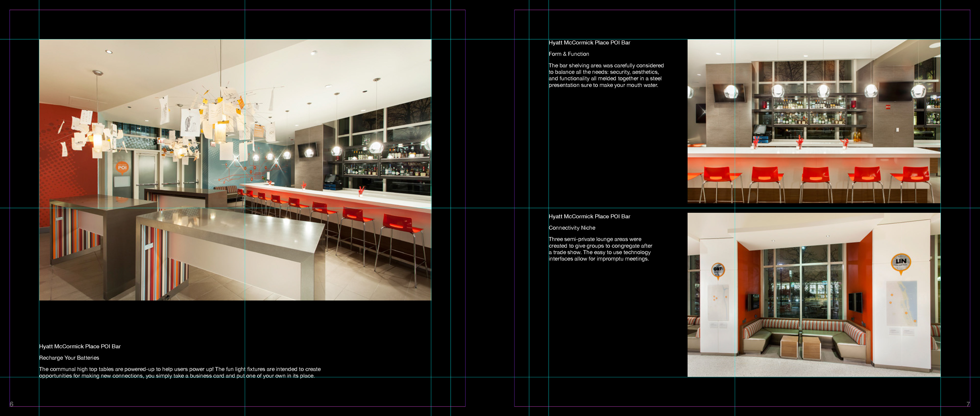
Task: Click the 'Hyatt McCormick Place POI Bar' title above Form & Function
Action: 589,43
